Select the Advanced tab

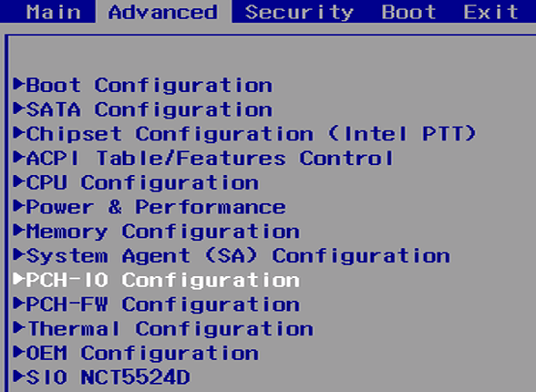pyautogui.click(x=163, y=12)
